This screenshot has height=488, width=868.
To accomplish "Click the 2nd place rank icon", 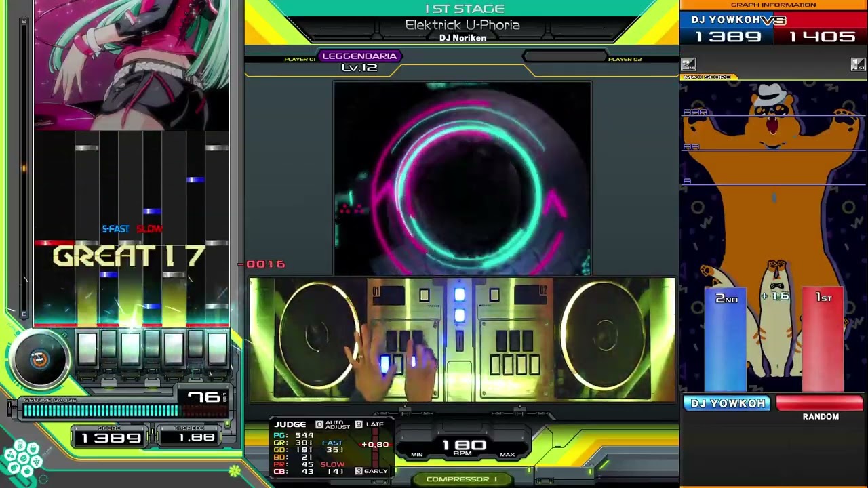I will (x=688, y=64).
